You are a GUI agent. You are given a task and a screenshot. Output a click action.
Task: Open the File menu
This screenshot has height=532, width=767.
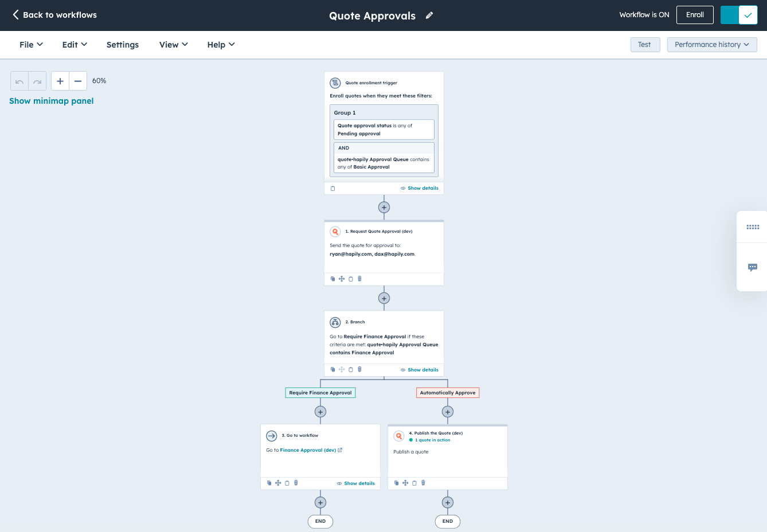[30, 44]
